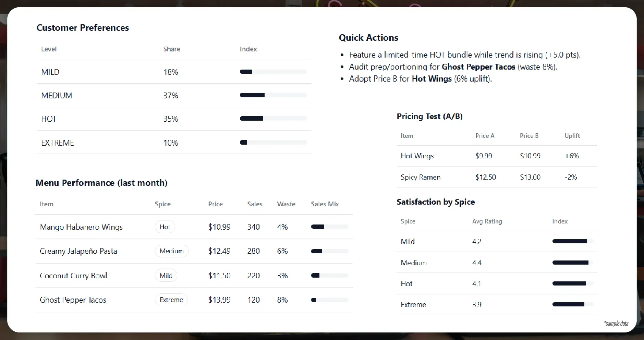
Task: Click the HOT level row in Customer Preferences
Action: [x=174, y=119]
